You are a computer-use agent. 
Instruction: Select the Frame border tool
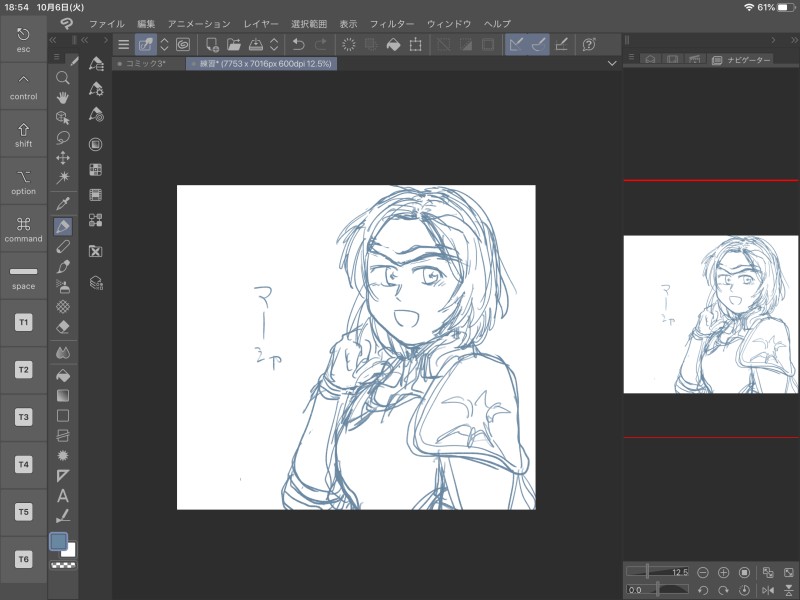coord(63,436)
